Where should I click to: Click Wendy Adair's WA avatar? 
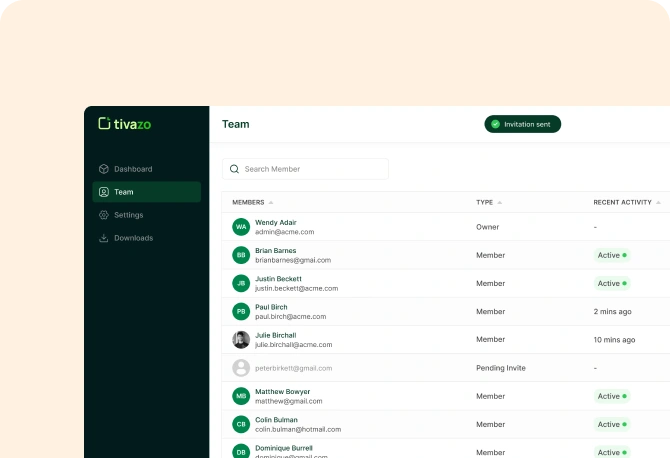click(x=241, y=227)
